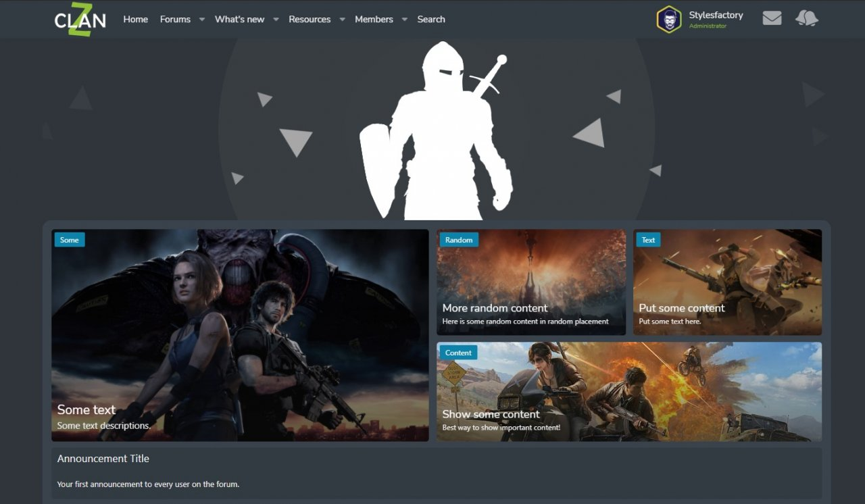Select the 'Some' category badge
Image resolution: width=865 pixels, height=504 pixels.
click(69, 240)
